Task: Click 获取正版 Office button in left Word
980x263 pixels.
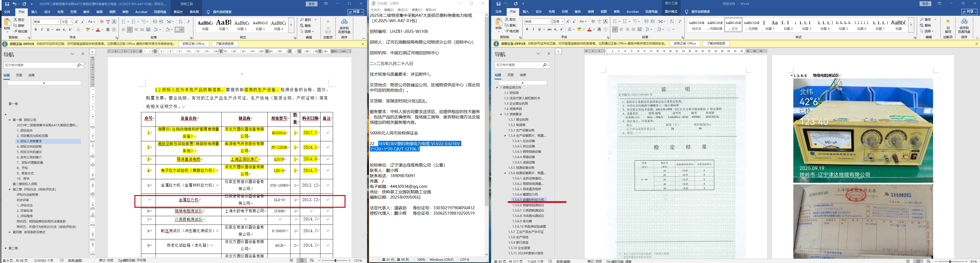Action: tap(194, 44)
